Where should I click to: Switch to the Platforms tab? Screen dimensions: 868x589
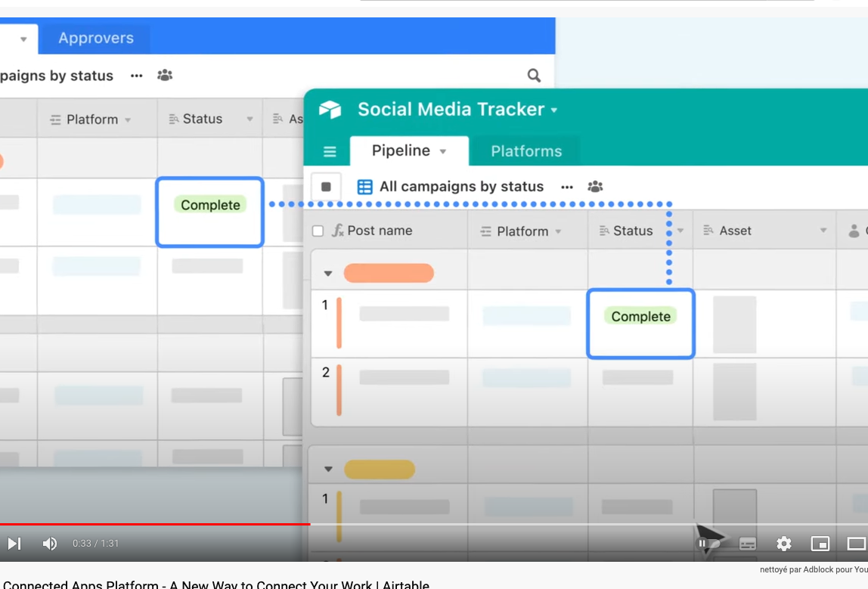point(526,151)
